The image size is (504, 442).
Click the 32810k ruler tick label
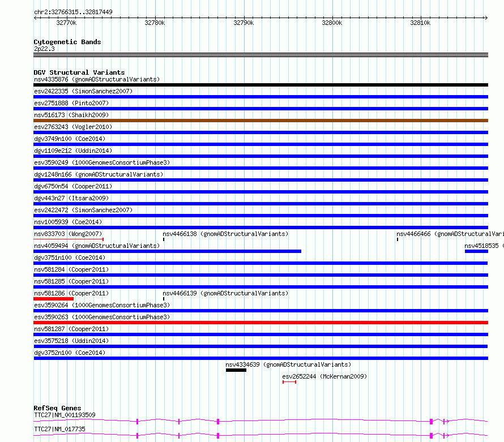[420, 23]
